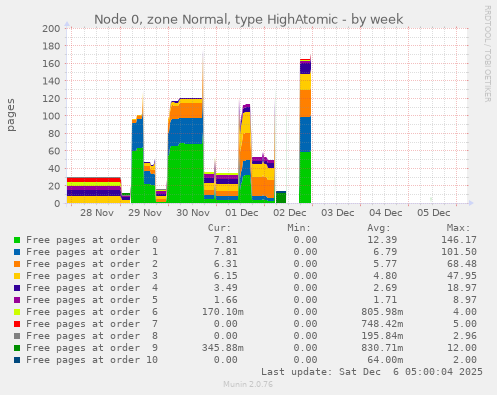Click the 'pages' y-axis title
The width and height of the screenshot is (497, 395).
pyautogui.click(x=11, y=115)
